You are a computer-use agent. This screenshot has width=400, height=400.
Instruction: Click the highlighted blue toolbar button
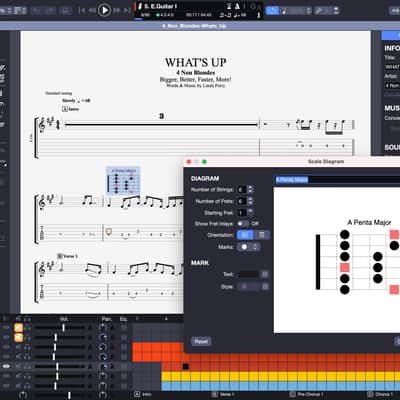click(x=272, y=11)
